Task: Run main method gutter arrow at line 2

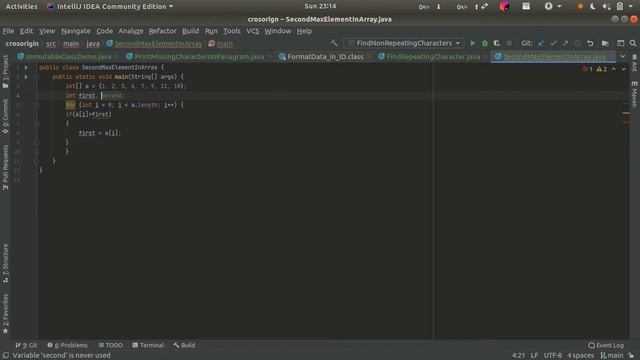Action: [x=26, y=77]
